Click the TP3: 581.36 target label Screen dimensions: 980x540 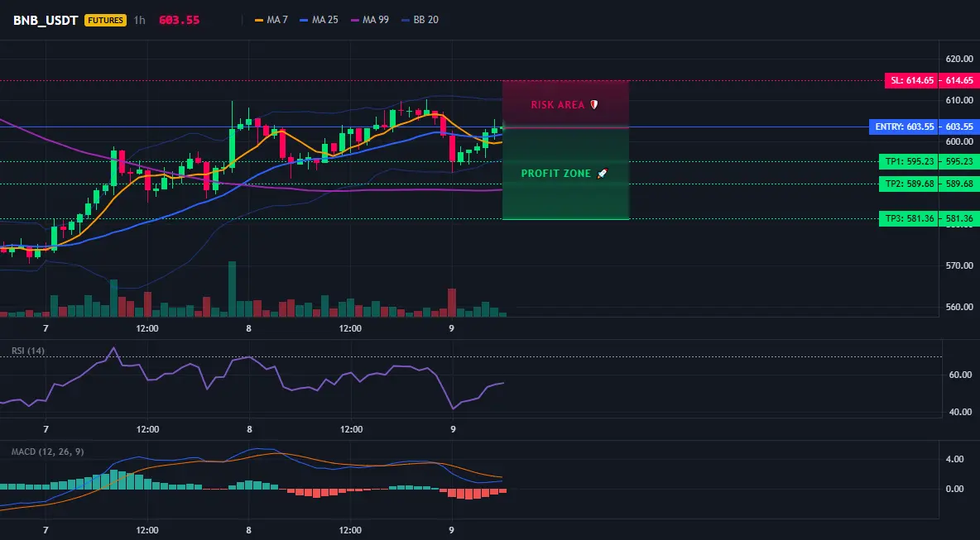coord(909,218)
